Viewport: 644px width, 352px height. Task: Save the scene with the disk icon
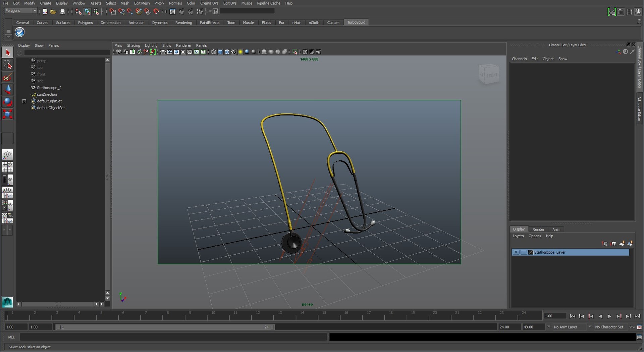click(x=62, y=12)
